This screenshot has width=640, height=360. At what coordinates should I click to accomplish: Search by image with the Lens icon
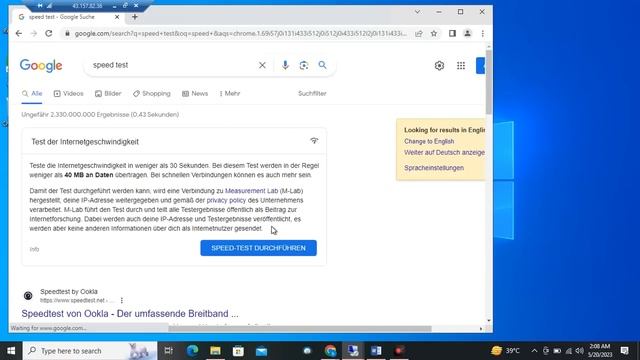coord(304,65)
